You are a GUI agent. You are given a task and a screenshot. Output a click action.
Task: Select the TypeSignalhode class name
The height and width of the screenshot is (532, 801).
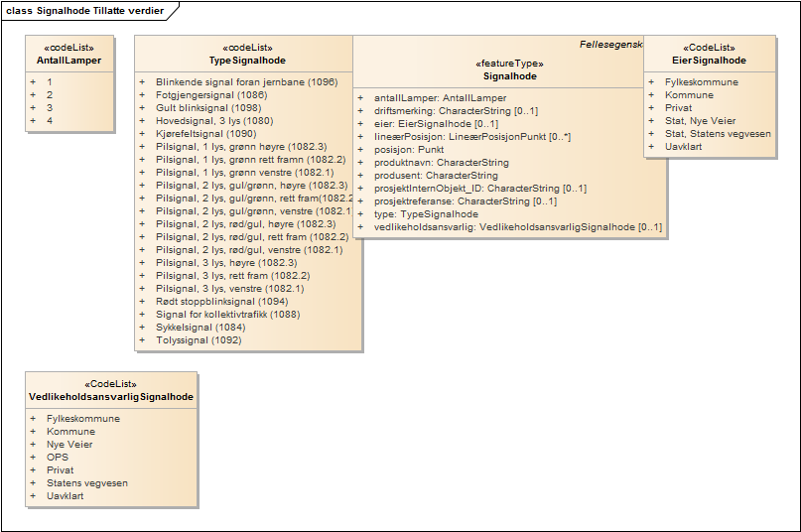(247, 61)
